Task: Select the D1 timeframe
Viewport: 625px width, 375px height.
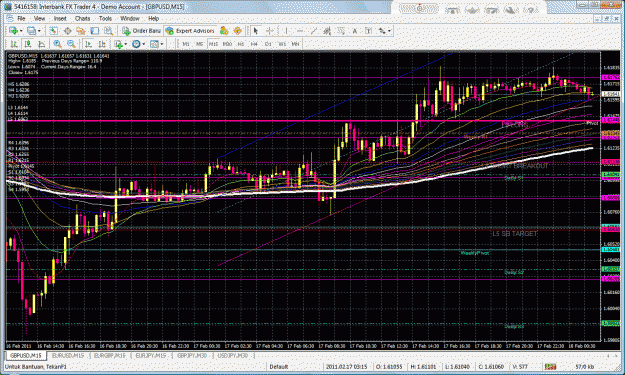Action: click(268, 44)
